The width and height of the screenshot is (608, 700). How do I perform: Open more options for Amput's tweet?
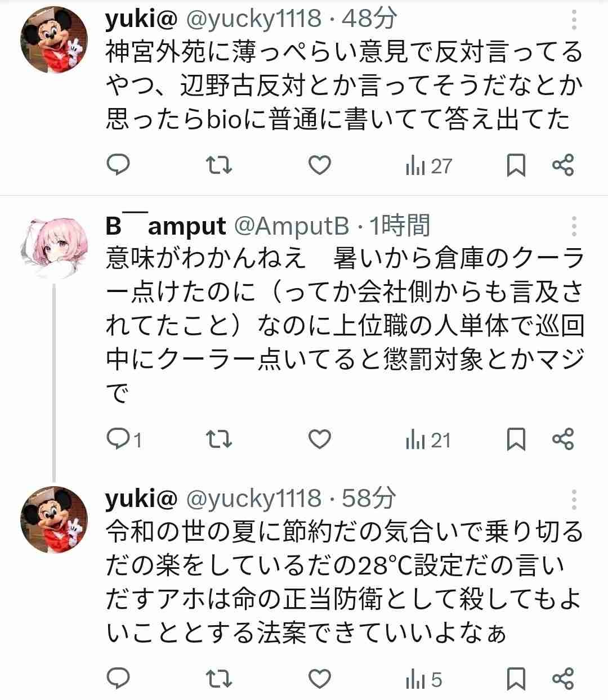574,226
